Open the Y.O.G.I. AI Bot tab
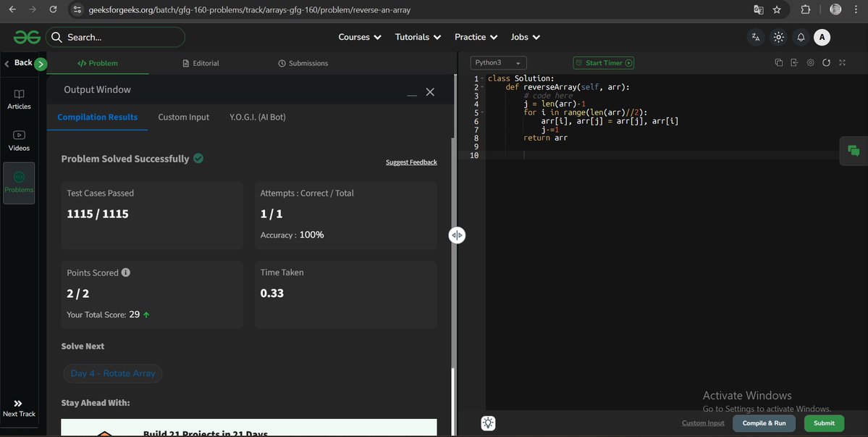Viewport: 868px width, 437px height. tap(257, 117)
